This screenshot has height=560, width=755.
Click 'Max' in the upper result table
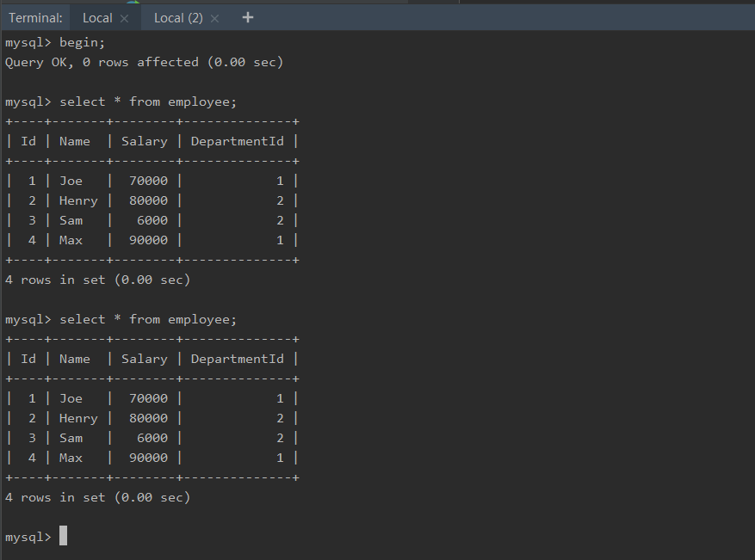pos(71,240)
